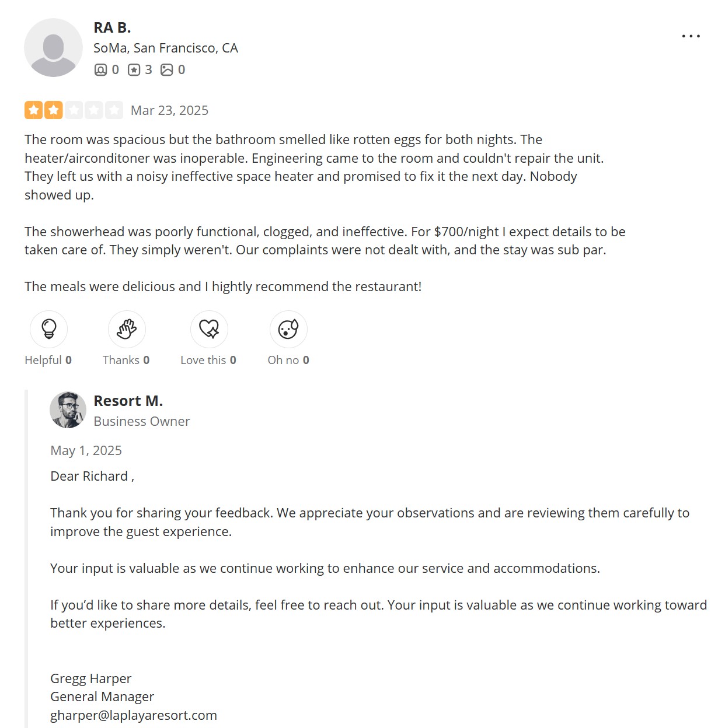Click the Love this 0 label
Viewport: 718px width, 728px height.
tap(208, 360)
